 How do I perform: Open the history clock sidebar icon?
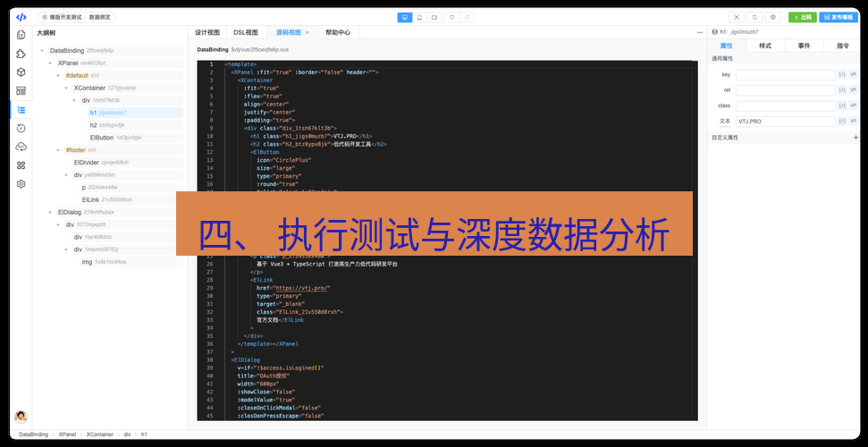tap(21, 128)
